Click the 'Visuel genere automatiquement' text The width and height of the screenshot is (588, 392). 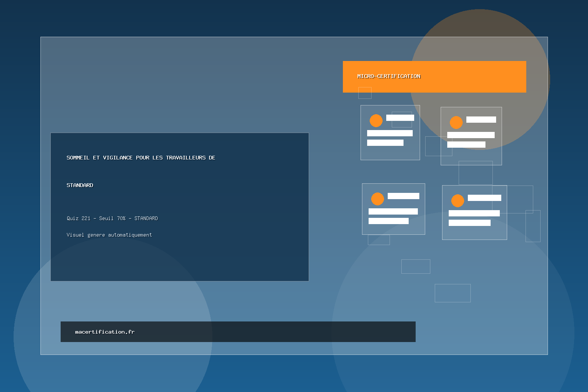coord(109,235)
